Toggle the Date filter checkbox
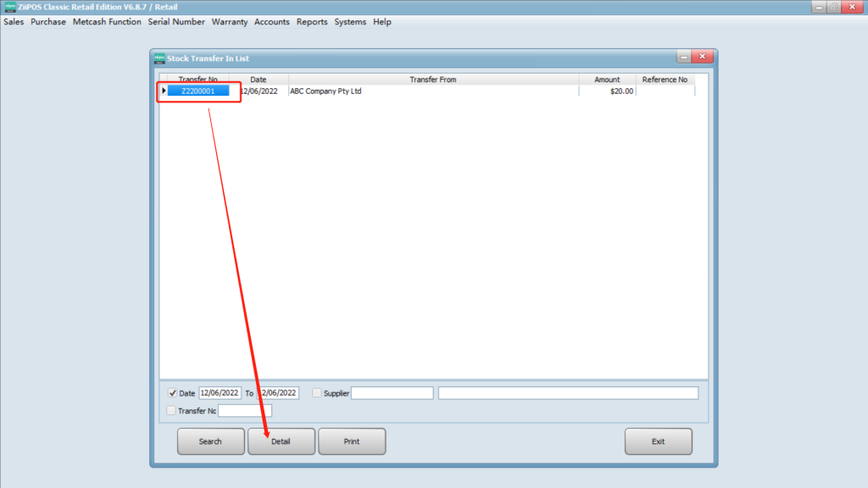Image resolution: width=868 pixels, height=488 pixels. (173, 393)
